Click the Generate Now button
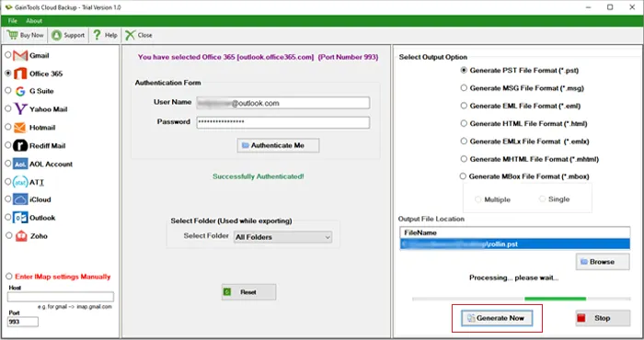The width and height of the screenshot is (644, 340). (497, 318)
